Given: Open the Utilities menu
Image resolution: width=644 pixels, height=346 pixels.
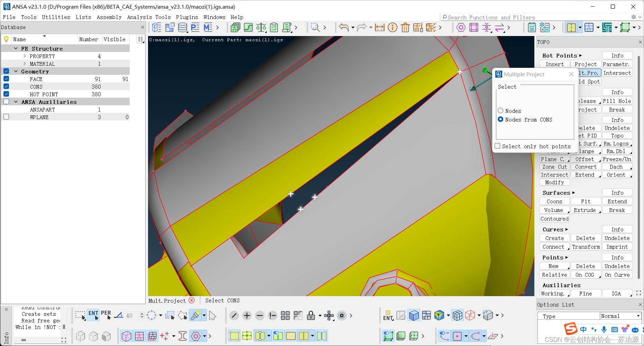Looking at the screenshot, I should pos(56,17).
